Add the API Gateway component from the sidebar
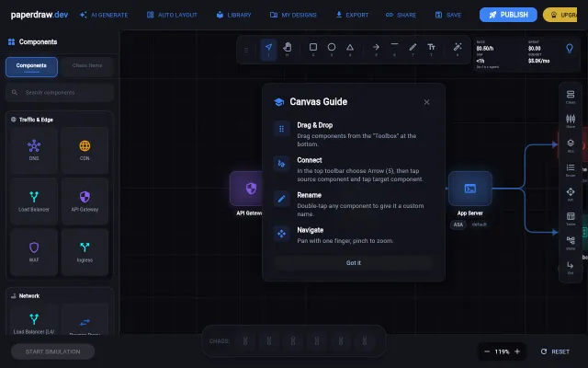Image resolution: width=588 pixels, height=368 pixels. point(85,201)
